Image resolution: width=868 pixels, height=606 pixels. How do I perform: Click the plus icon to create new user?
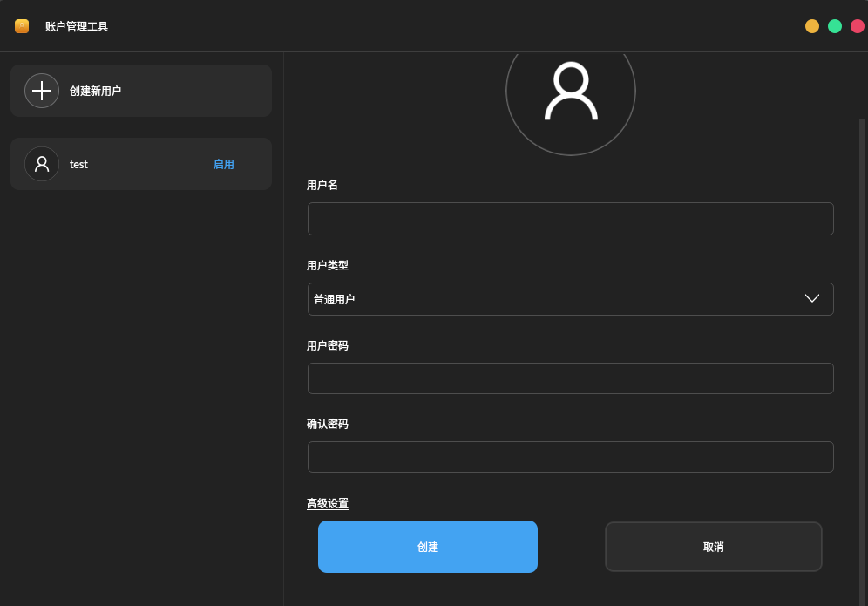[42, 91]
